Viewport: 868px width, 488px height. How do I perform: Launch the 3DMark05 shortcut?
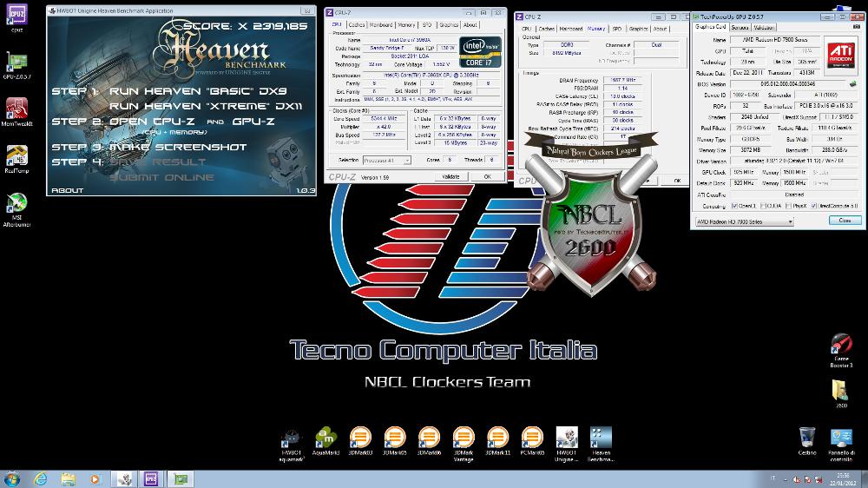point(395,441)
